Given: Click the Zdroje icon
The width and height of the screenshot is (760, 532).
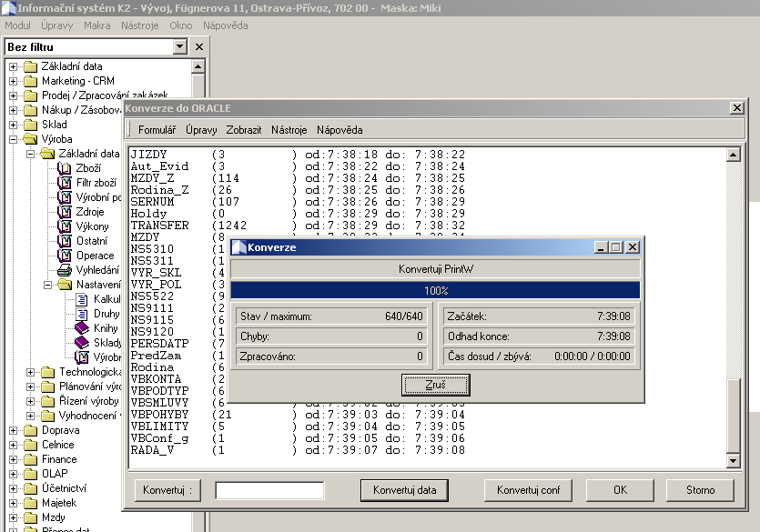Looking at the screenshot, I should pos(64,212).
